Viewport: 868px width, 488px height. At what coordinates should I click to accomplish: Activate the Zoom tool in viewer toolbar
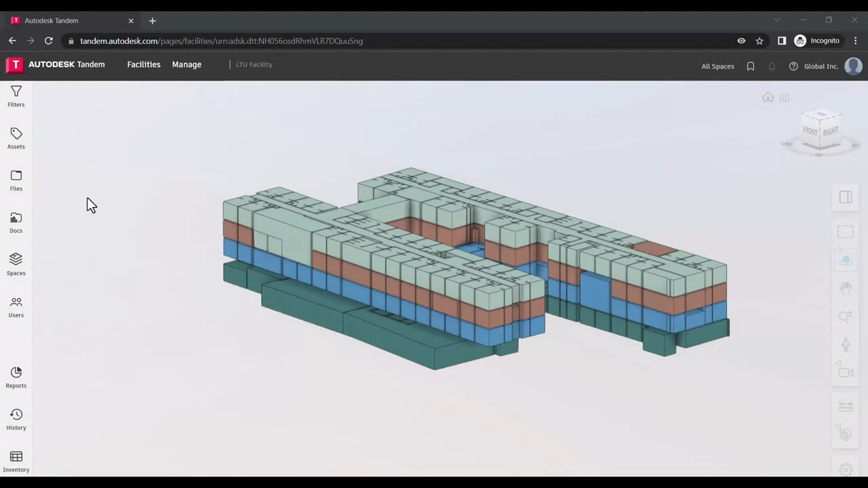coord(845,317)
